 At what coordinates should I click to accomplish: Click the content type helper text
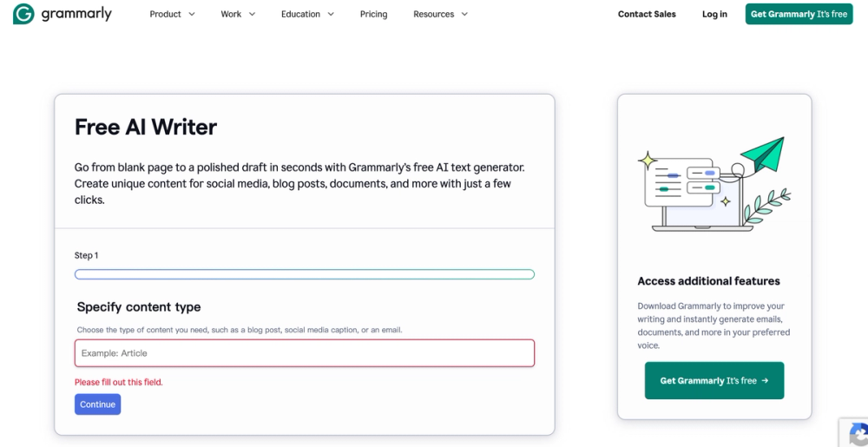[240, 330]
